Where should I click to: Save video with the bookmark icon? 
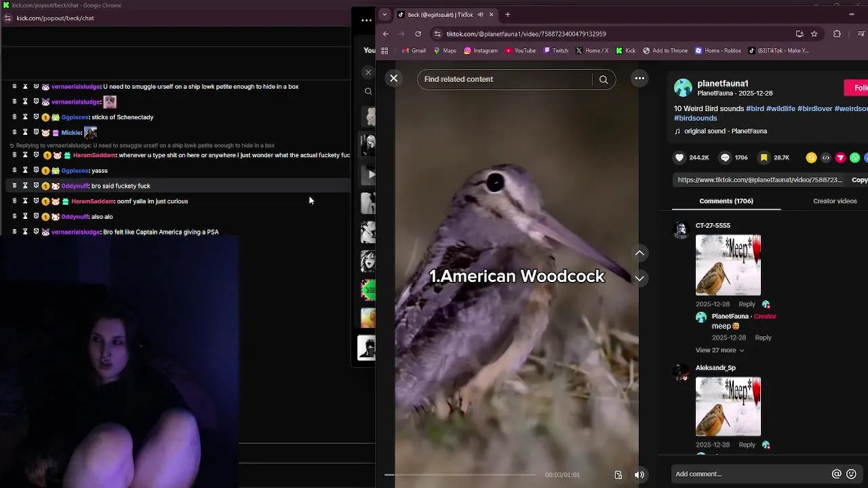(x=764, y=157)
